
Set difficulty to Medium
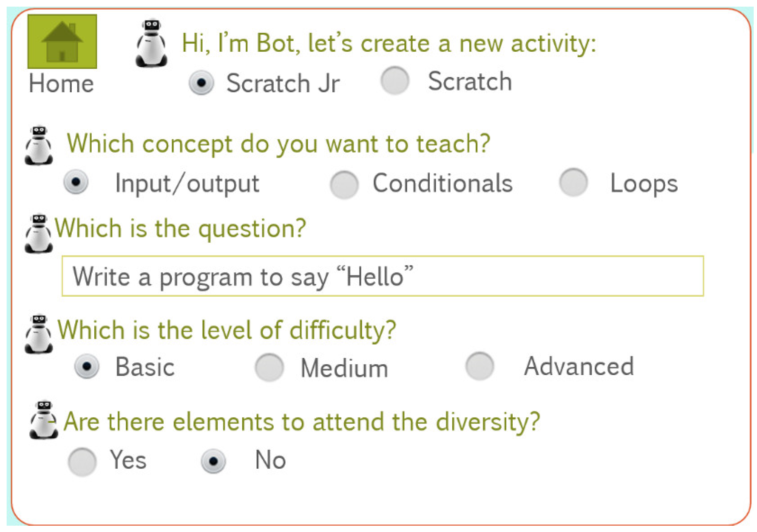269,367
